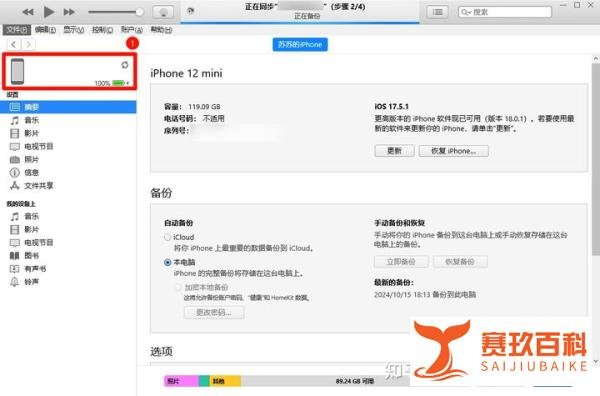Open the 帮助(H) menu
The height and width of the screenshot is (396, 600).
coord(161,29)
